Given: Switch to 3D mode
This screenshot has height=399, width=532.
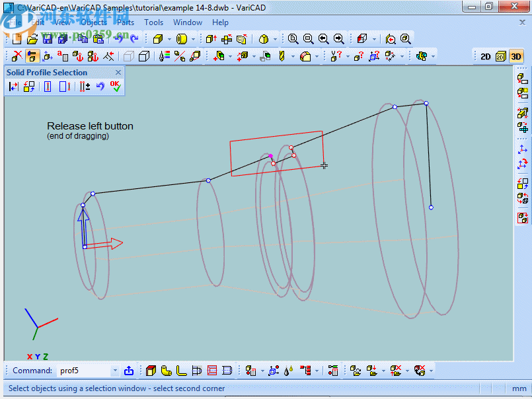Looking at the screenshot, I should click(x=516, y=56).
